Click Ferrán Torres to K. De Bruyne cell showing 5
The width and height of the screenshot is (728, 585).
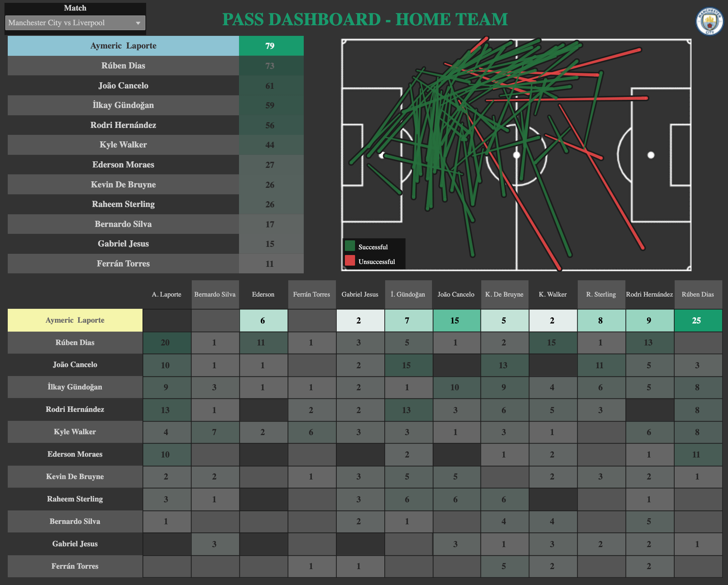[505, 567]
